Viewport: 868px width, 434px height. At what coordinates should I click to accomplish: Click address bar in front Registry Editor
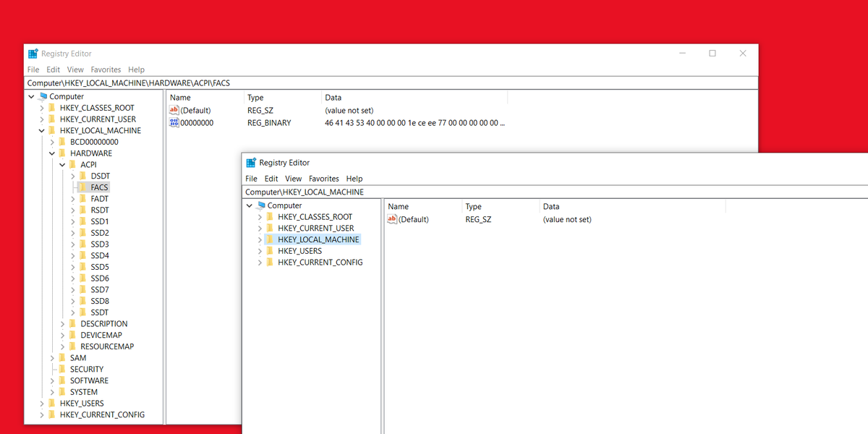554,192
